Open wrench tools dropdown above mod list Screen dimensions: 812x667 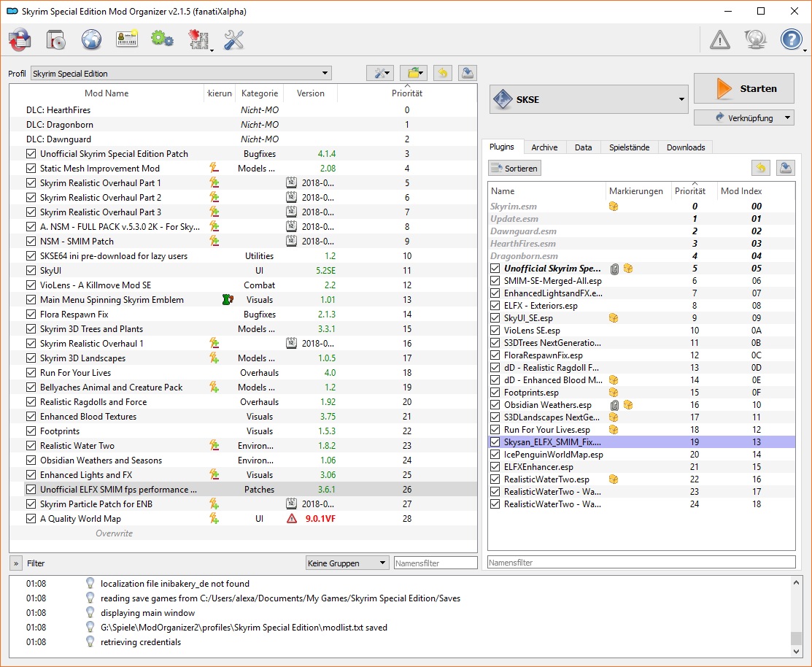pyautogui.click(x=380, y=73)
